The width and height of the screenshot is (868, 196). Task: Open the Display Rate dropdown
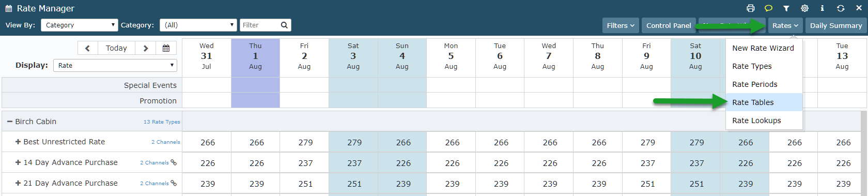[115, 65]
